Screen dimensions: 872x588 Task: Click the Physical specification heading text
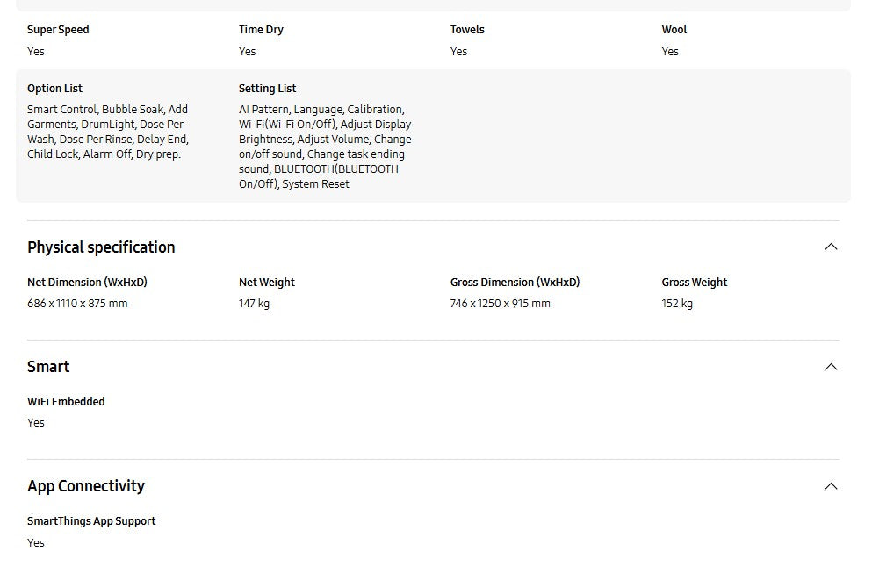pyautogui.click(x=101, y=247)
